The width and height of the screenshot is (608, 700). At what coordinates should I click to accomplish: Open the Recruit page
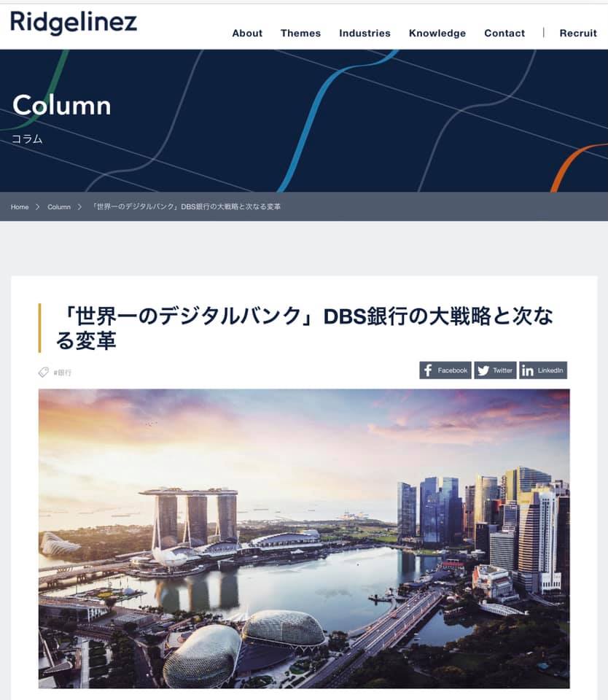pyautogui.click(x=578, y=33)
